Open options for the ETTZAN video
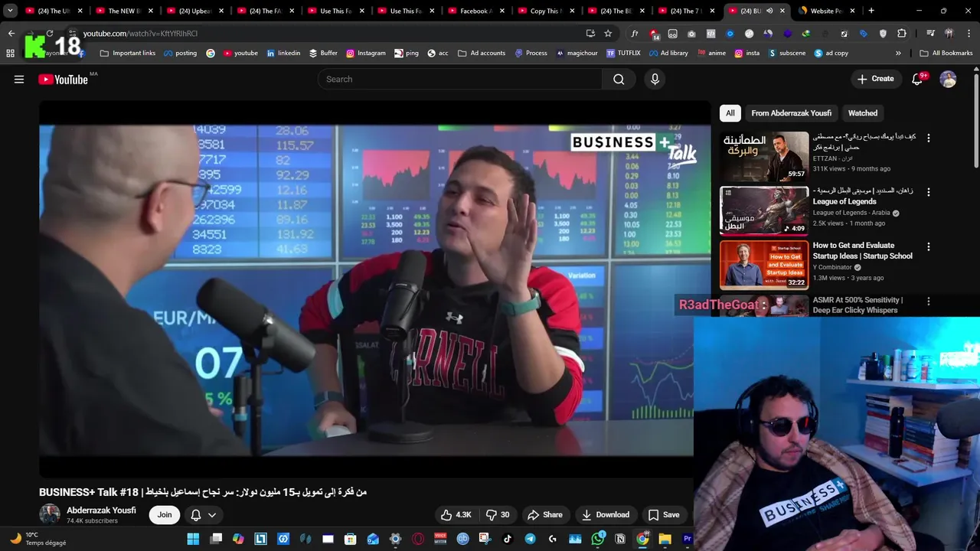Screen dimensions: 980x551 tap(929, 139)
